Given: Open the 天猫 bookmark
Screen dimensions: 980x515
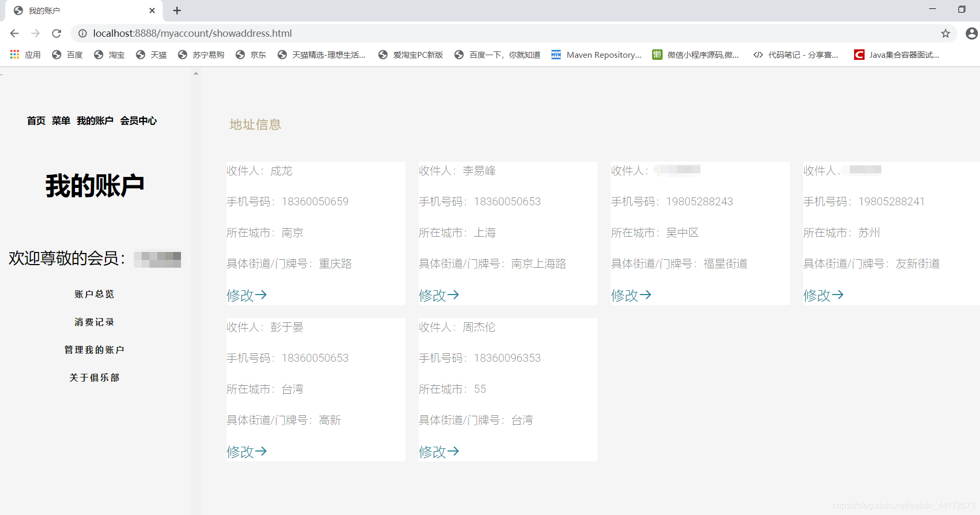Looking at the screenshot, I should (151, 55).
